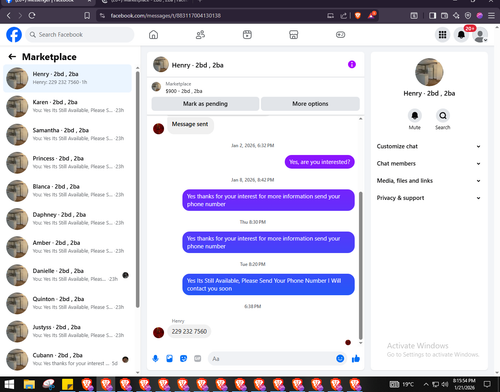The image size is (500, 392).
Task: Click Mark as pending button
Action: point(205,104)
